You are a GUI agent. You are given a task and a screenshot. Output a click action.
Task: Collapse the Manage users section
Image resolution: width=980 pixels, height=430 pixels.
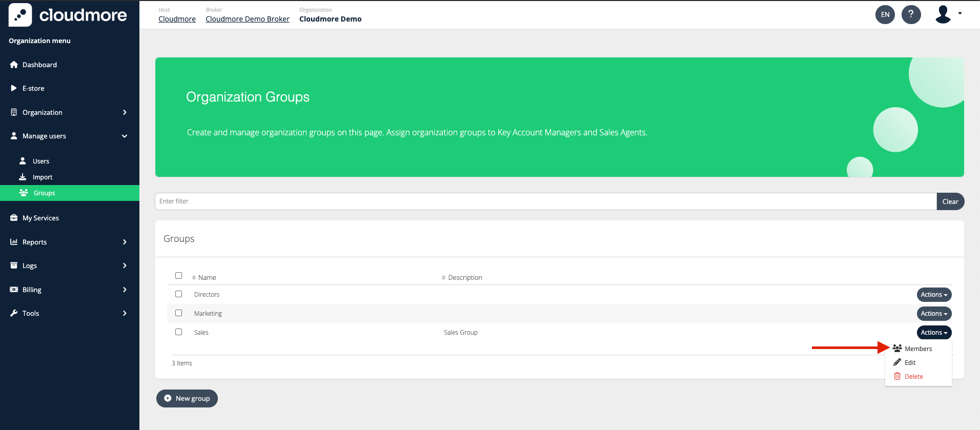click(125, 136)
